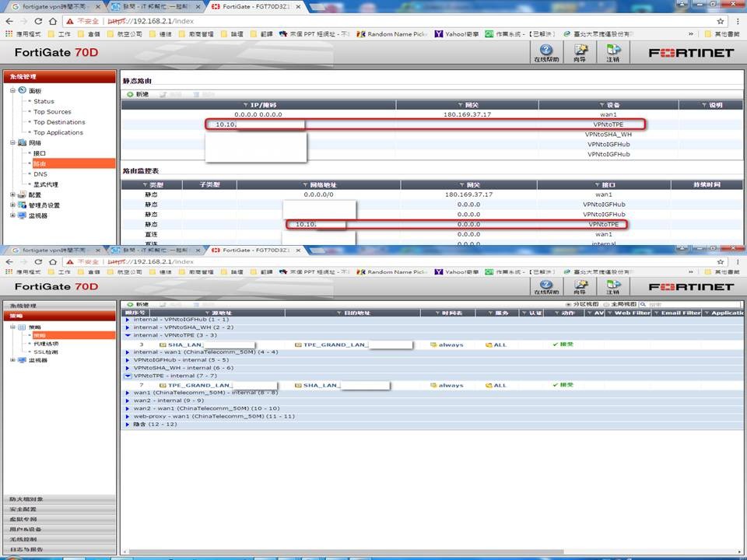Screen dimensions: 747x560
Task: Switch to the FortiGate - FGT70D tab in upper browser
Action: point(256,7)
